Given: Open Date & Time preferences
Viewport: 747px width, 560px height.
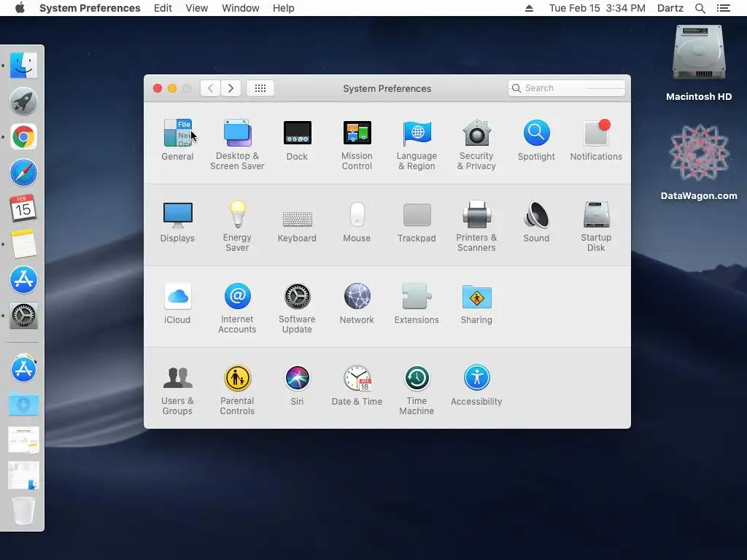Looking at the screenshot, I should click(x=357, y=385).
